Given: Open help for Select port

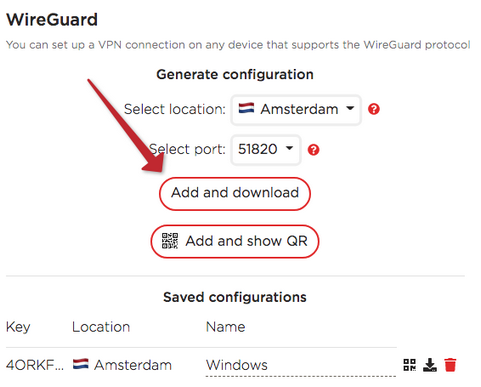Looking at the screenshot, I should (313, 150).
